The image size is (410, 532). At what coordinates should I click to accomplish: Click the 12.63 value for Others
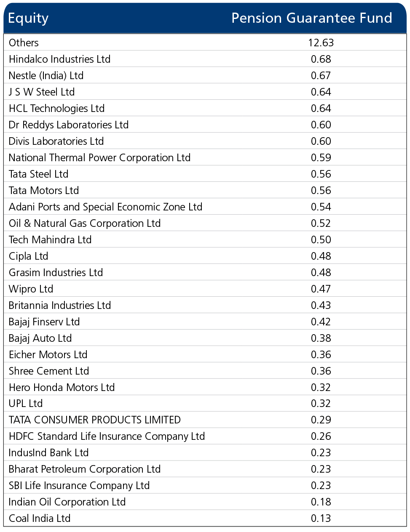click(x=321, y=43)
